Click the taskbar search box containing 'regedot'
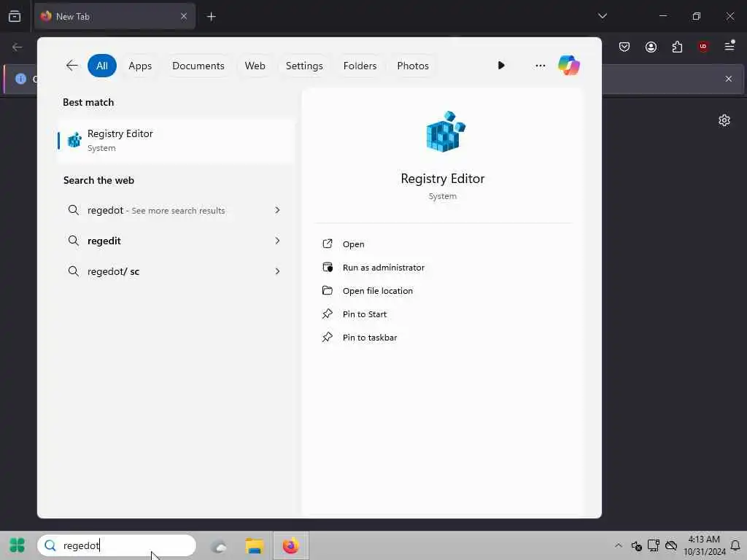 (x=117, y=545)
